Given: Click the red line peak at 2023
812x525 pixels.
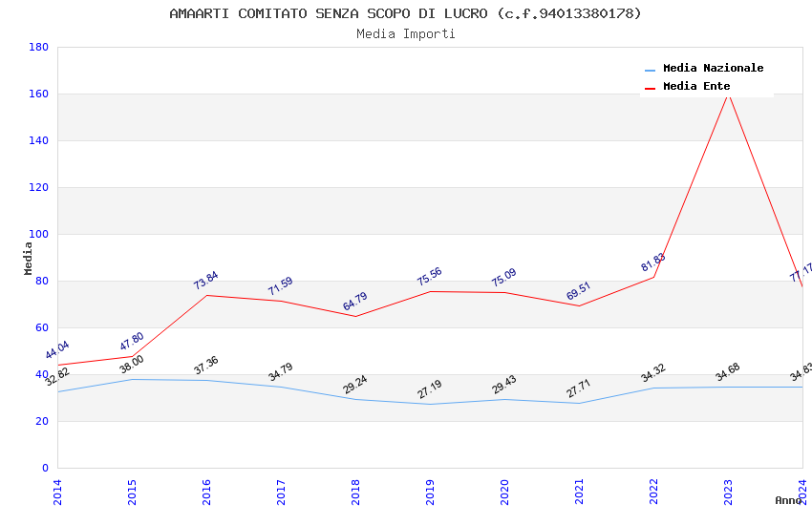Looking at the screenshot, I should coord(729,94).
